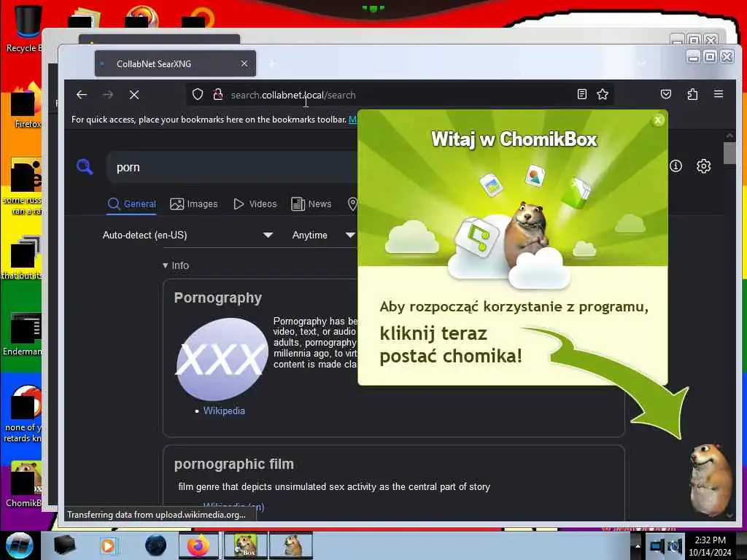Screen dimensions: 747x560
Task: Click the globe taskbar icon
Action: pyautogui.click(x=155, y=545)
